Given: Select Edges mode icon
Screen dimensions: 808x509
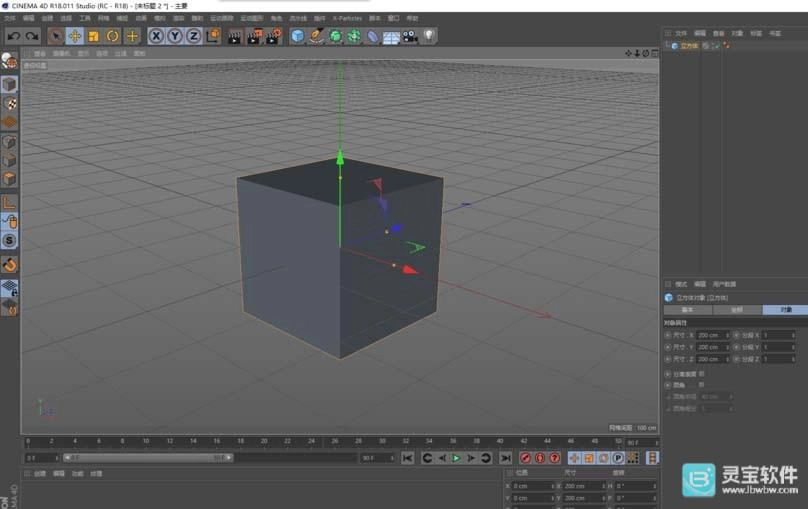Looking at the screenshot, I should point(9,160).
